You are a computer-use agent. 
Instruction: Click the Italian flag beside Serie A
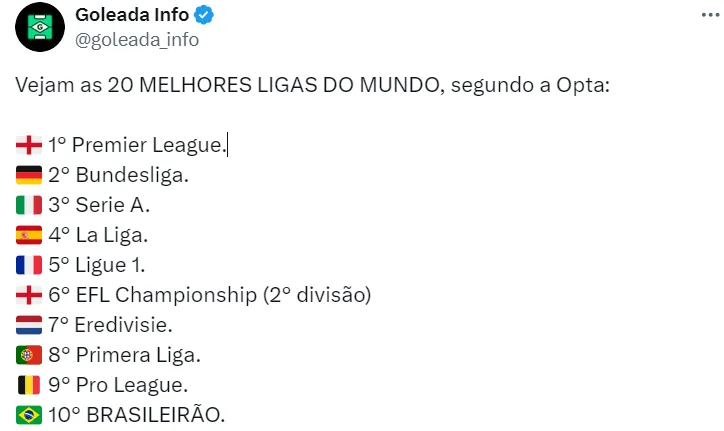(x=29, y=205)
